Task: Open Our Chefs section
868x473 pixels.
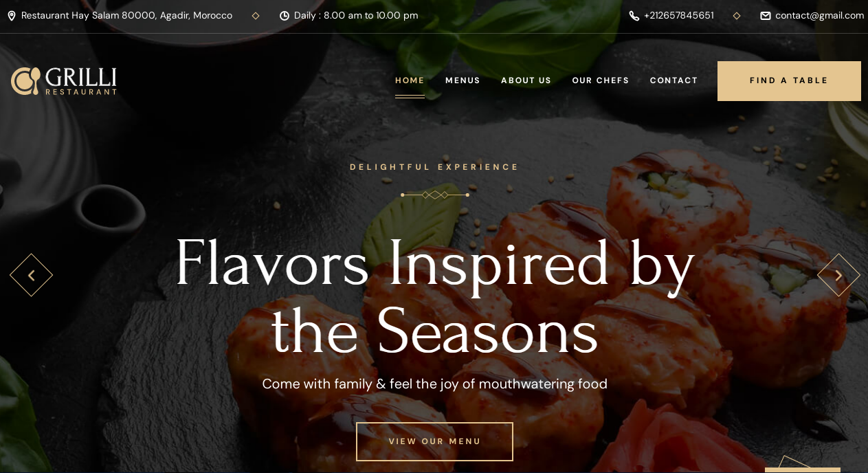Action: click(601, 80)
